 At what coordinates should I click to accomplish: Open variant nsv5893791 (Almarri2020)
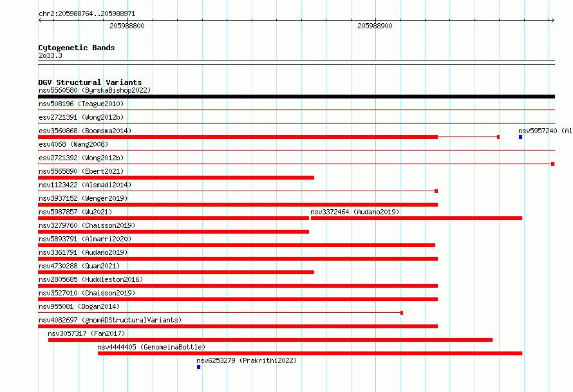(x=85, y=239)
